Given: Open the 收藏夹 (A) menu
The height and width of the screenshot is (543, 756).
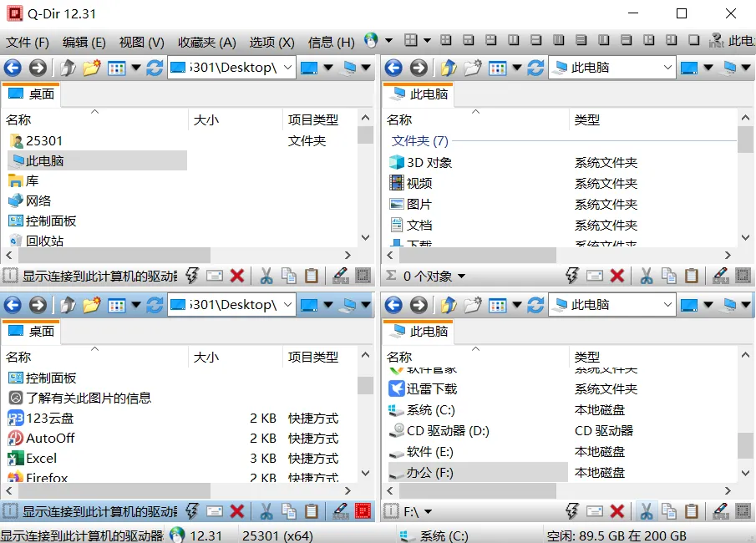Looking at the screenshot, I should click(x=207, y=43).
